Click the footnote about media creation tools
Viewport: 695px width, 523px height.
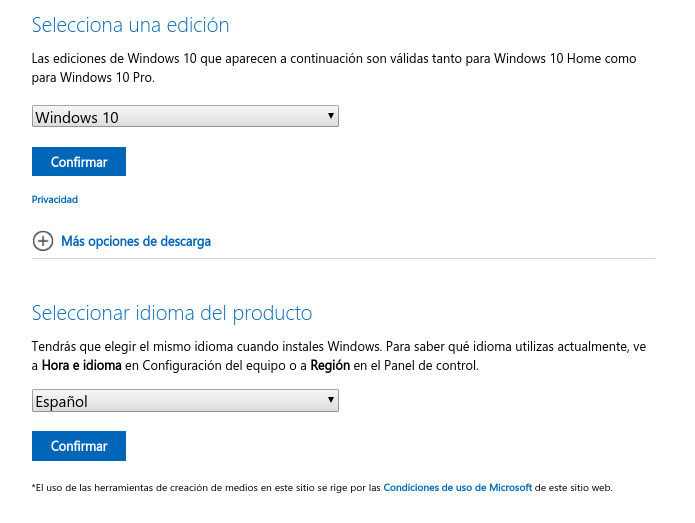[322, 488]
